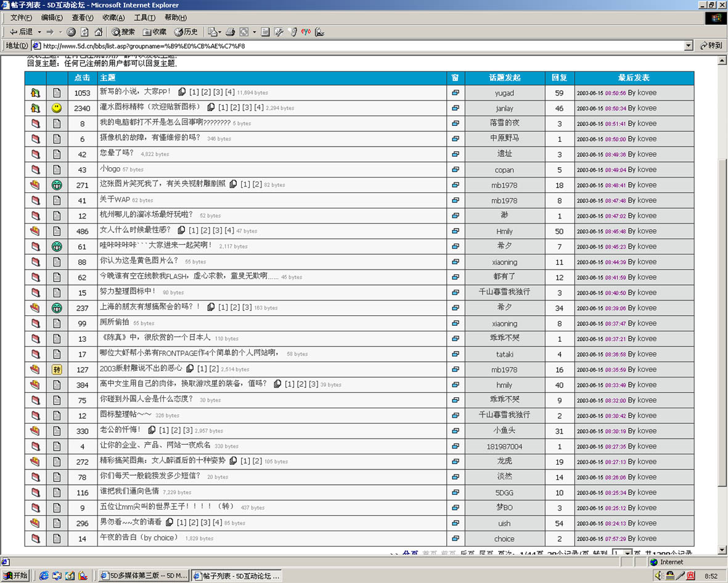Click the '最后发表' column header
Image resolution: width=728 pixels, height=583 pixels.
(634, 78)
